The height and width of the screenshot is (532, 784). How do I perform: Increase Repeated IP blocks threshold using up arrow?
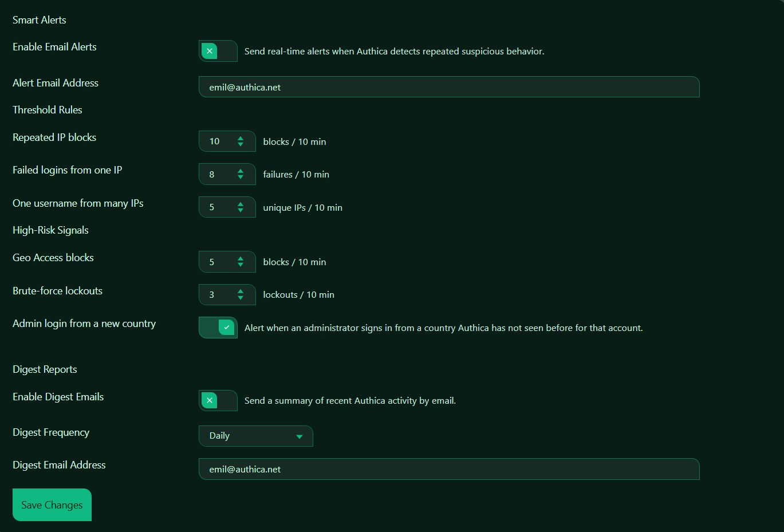pyautogui.click(x=241, y=138)
